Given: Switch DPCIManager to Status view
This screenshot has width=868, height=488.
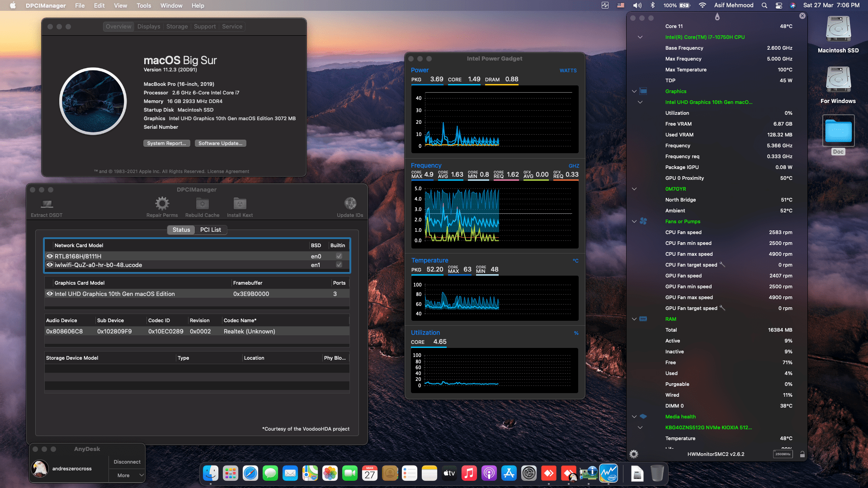Looking at the screenshot, I should pos(181,230).
